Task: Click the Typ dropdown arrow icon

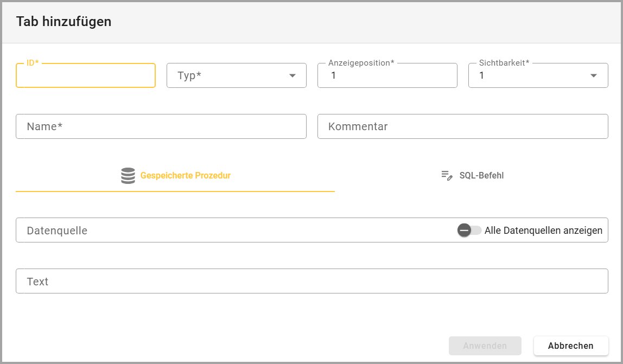Action: 293,76
